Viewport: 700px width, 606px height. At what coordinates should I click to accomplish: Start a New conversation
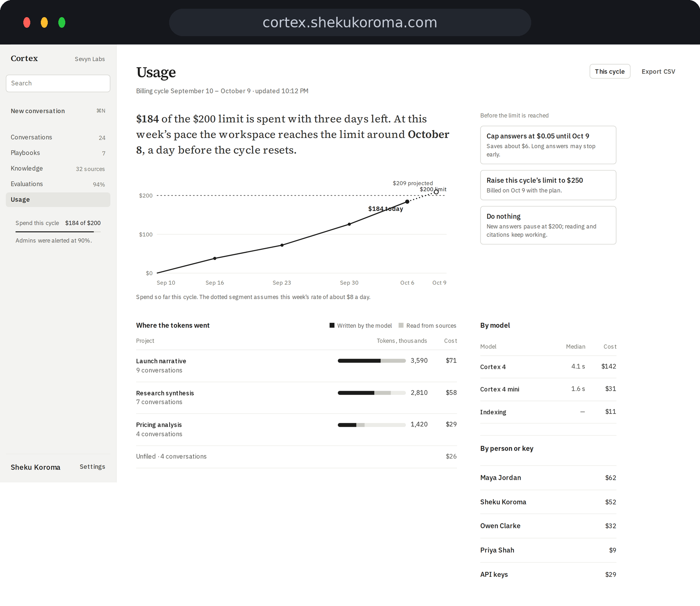point(58,111)
